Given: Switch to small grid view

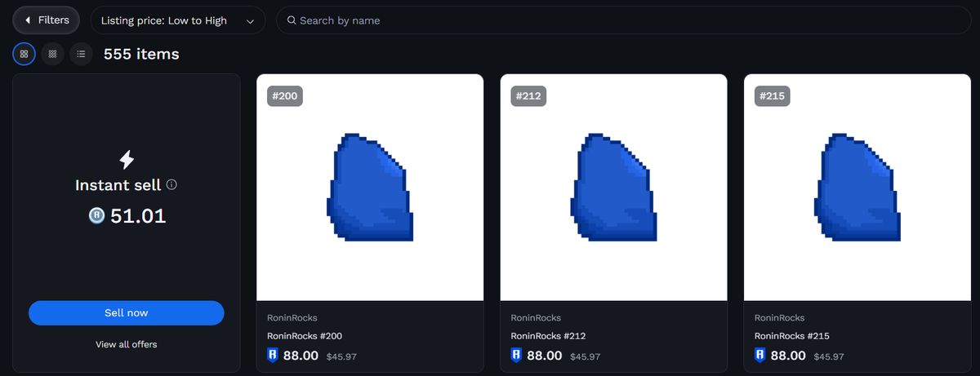Looking at the screenshot, I should point(52,54).
